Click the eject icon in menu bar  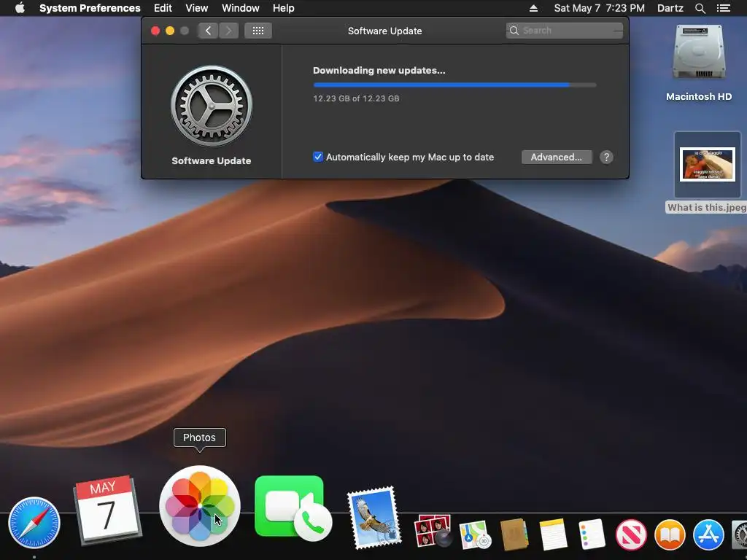533,8
